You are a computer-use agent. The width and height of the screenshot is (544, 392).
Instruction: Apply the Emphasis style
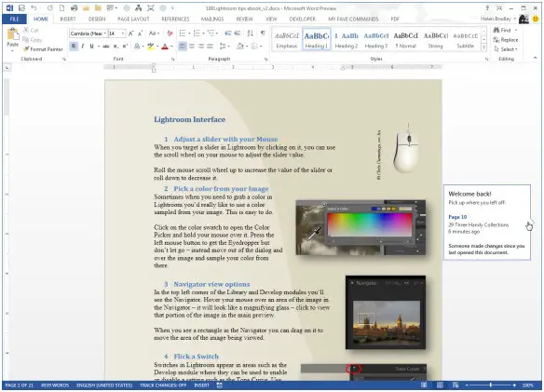tap(287, 40)
